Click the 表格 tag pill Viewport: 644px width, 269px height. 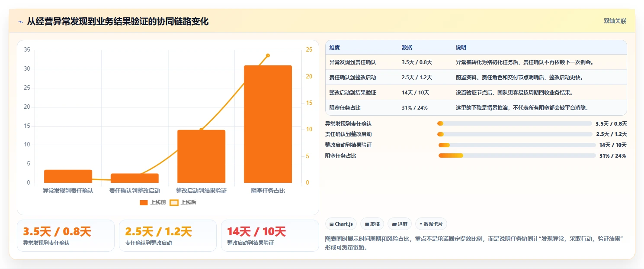point(372,224)
